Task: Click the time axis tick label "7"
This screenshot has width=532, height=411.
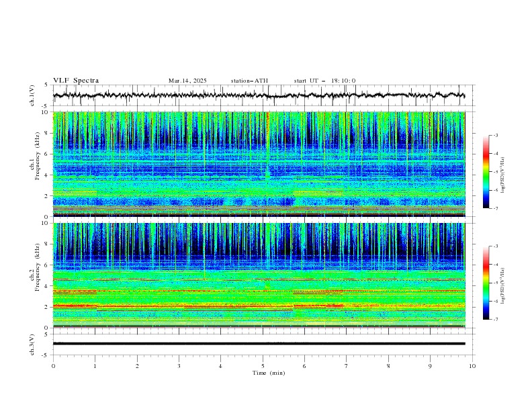Action: [x=347, y=366]
